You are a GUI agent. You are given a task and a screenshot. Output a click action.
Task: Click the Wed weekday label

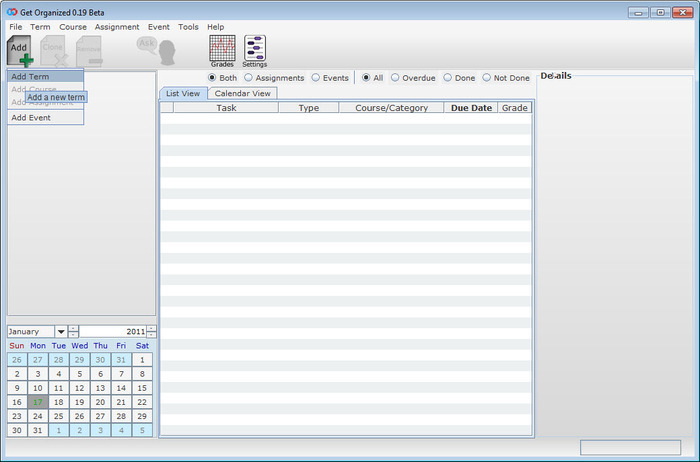pos(79,345)
